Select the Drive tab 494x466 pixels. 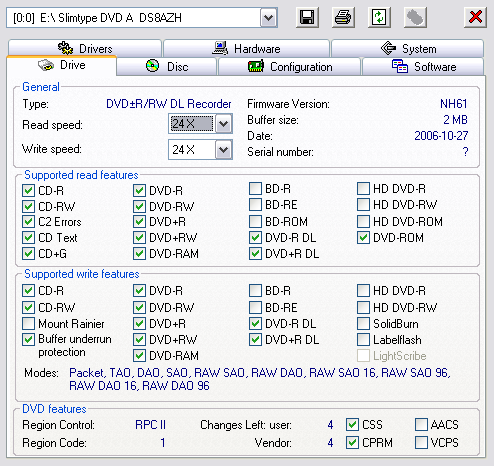(62, 65)
